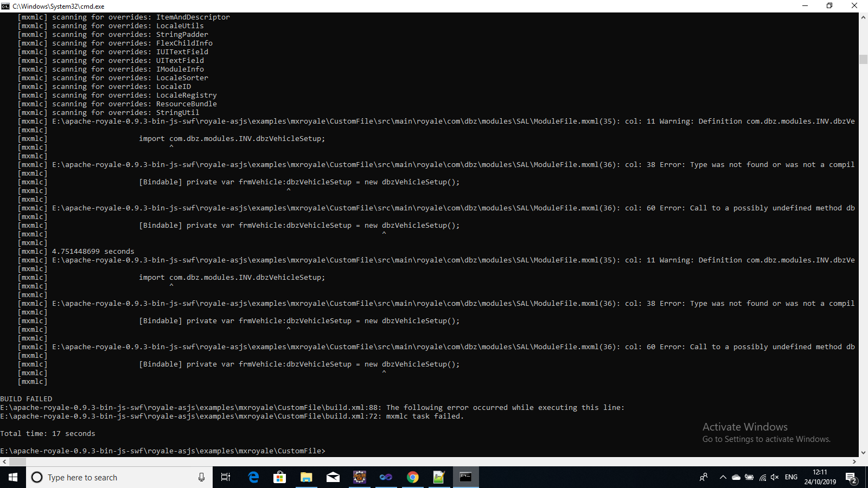
Task: Launch Google Chrome
Action: pos(413,477)
